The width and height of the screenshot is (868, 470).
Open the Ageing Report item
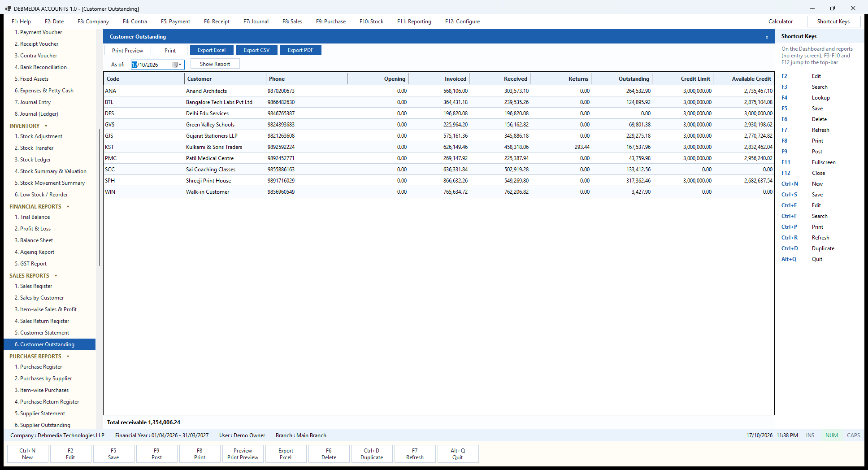click(x=37, y=252)
